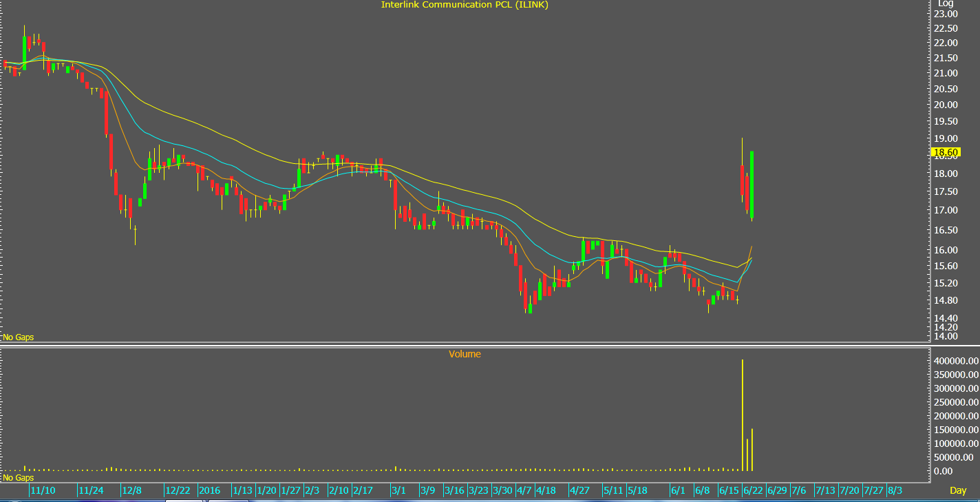Click the 3/16 date axis label
980x502 pixels.
(454, 491)
